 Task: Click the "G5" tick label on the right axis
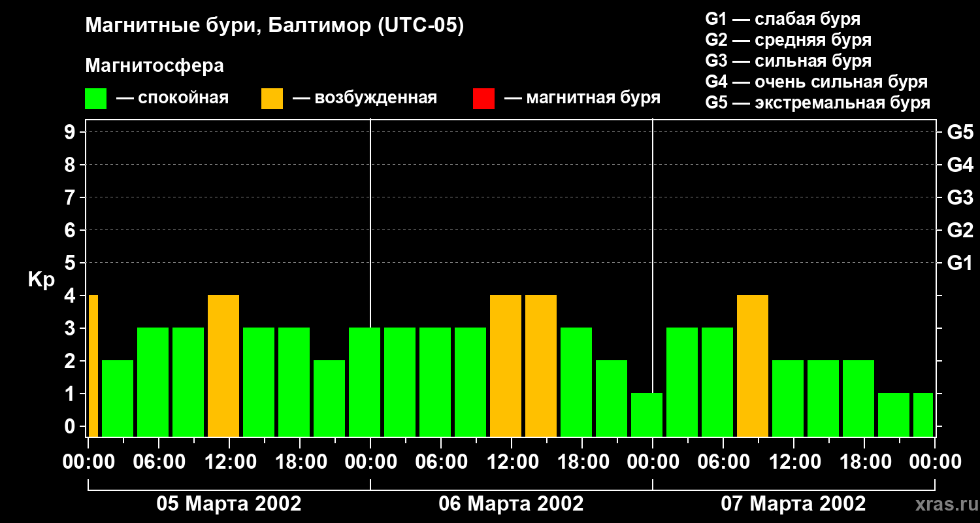point(960,132)
